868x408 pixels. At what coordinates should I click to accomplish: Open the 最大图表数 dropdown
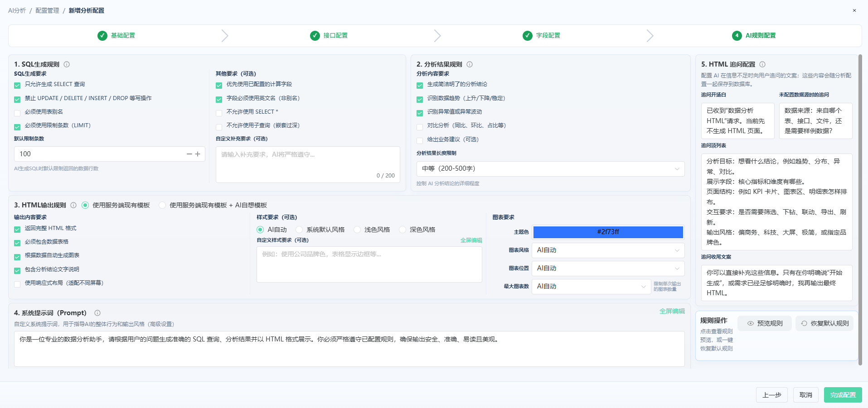(591, 286)
